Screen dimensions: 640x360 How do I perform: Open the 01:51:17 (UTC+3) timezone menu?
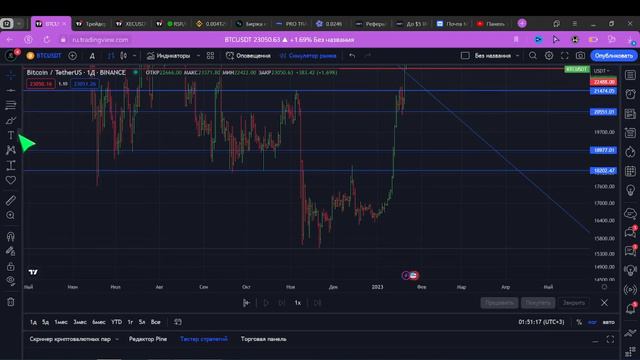click(541, 322)
